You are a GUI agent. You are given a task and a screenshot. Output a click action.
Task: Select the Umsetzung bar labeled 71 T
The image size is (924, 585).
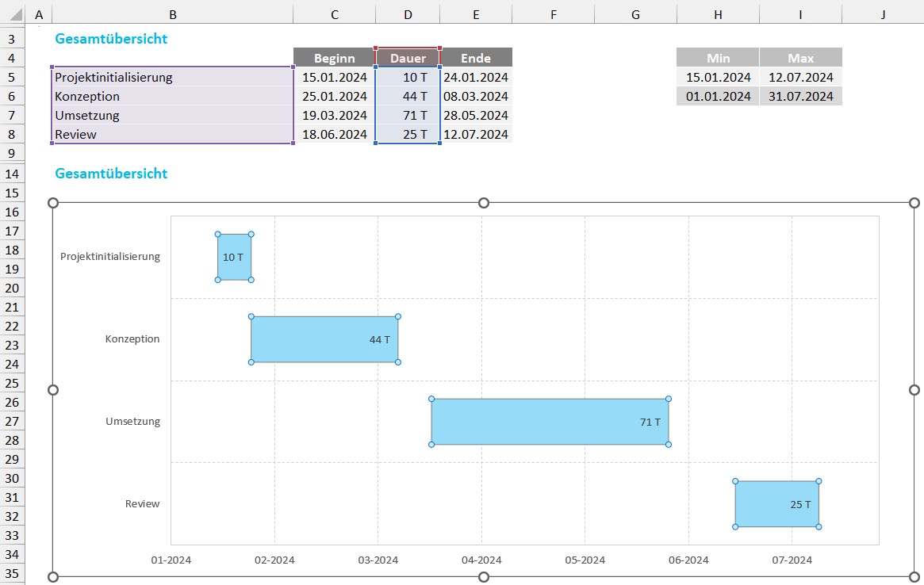coord(550,422)
